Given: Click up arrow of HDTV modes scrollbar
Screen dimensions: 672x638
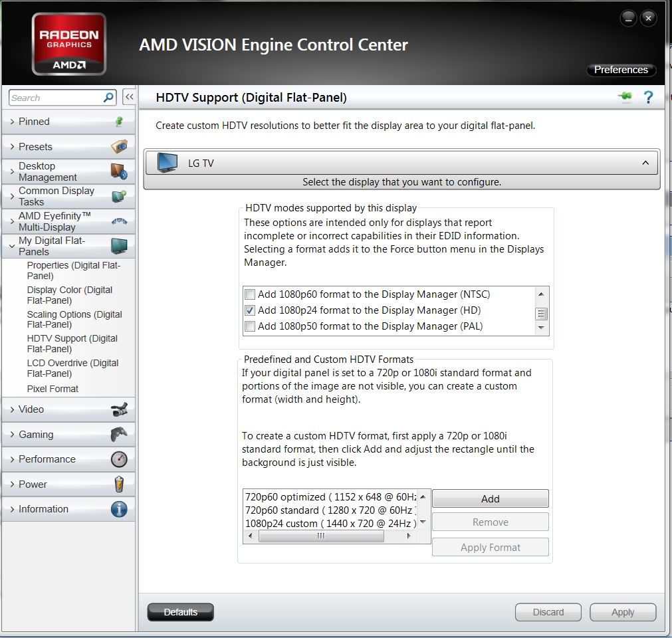Looking at the screenshot, I should (541, 294).
